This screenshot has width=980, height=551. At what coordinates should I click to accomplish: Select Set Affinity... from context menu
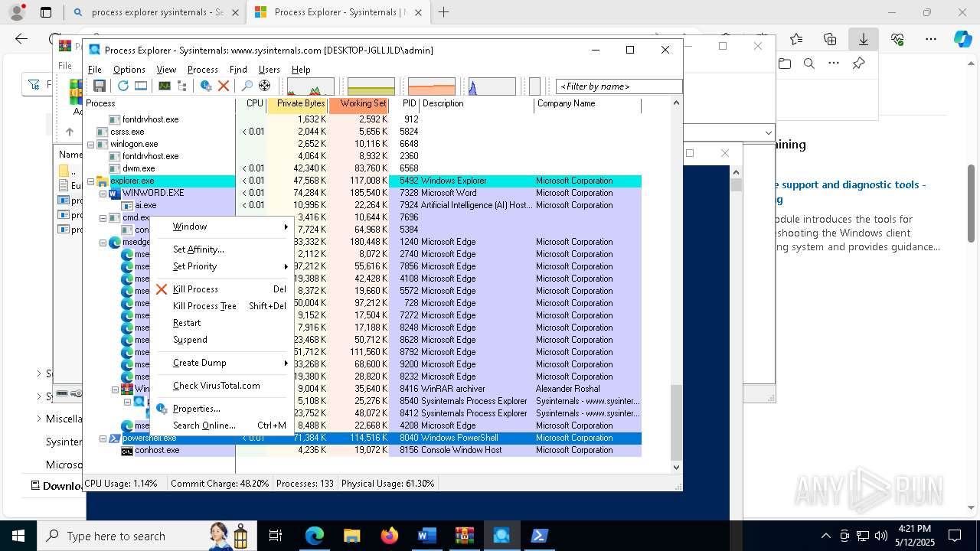[x=222, y=249]
